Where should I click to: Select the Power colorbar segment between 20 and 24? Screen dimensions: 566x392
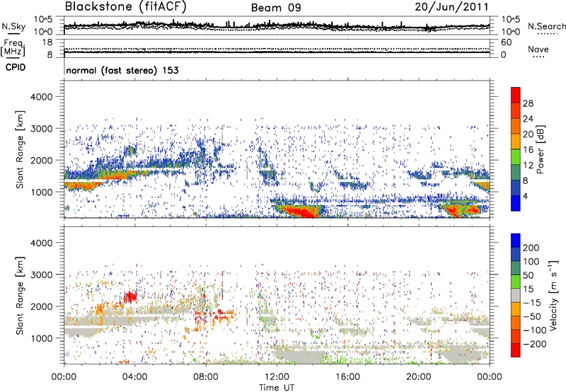click(516, 126)
